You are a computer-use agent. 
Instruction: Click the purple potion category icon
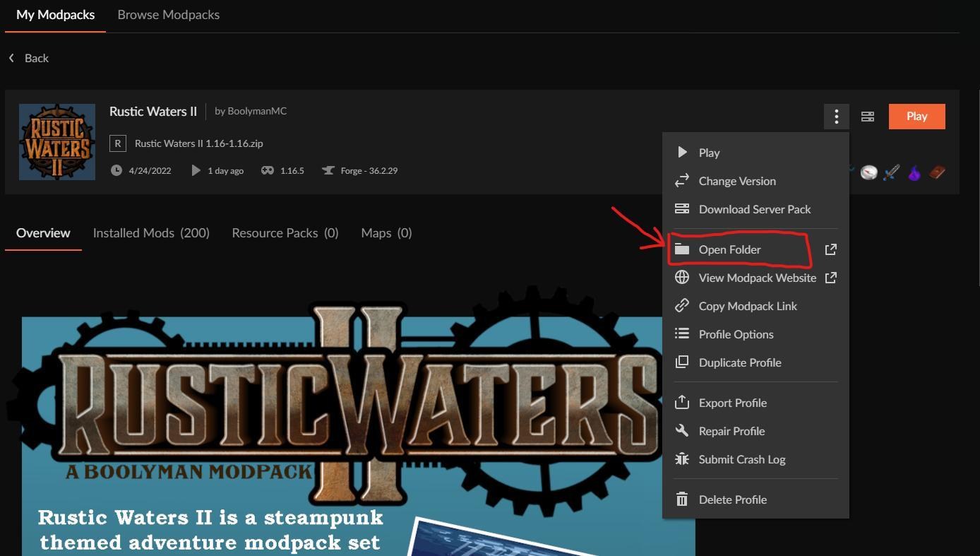point(914,172)
